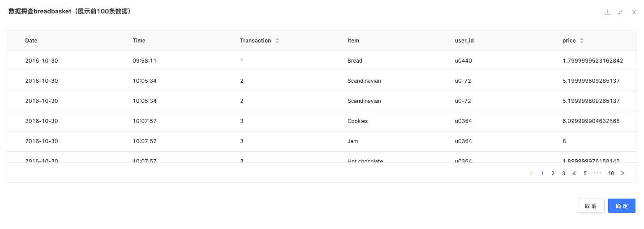The image size is (644, 229).
Task: Jump to last page 10
Action: tap(611, 173)
